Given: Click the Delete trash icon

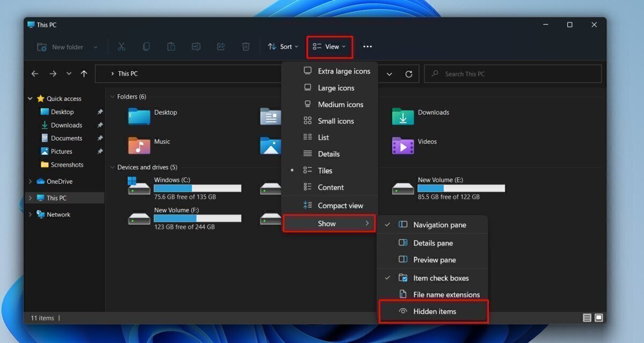Looking at the screenshot, I should (x=246, y=47).
